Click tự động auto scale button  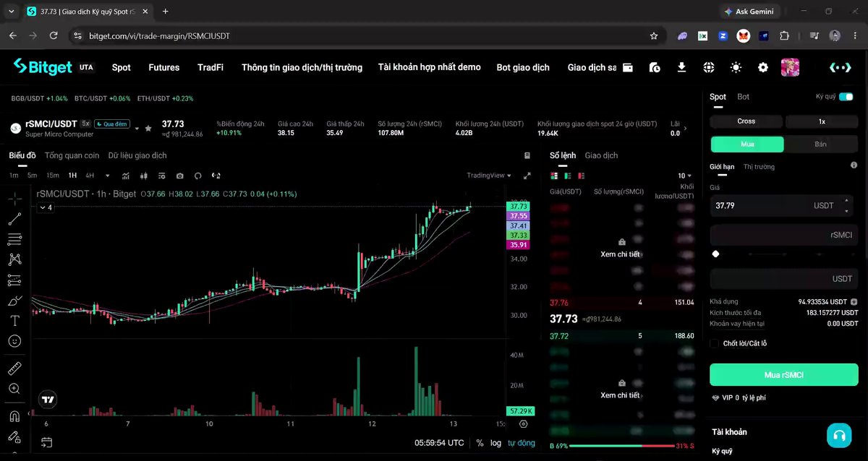(522, 443)
